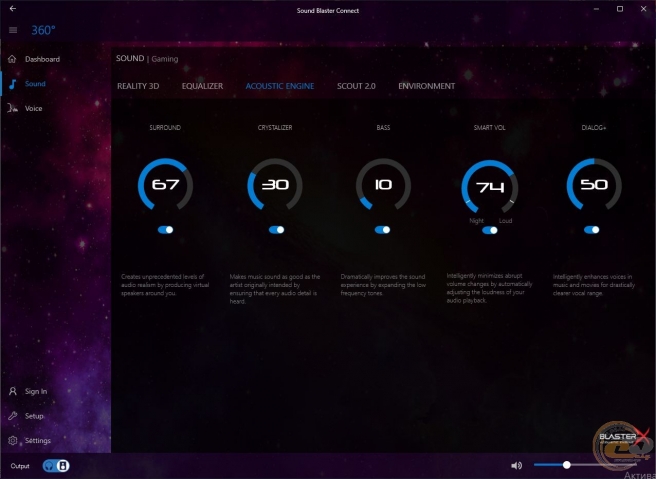This screenshot has height=479, width=656.
Task: Click the Dashboard home icon
Action: tap(12, 59)
